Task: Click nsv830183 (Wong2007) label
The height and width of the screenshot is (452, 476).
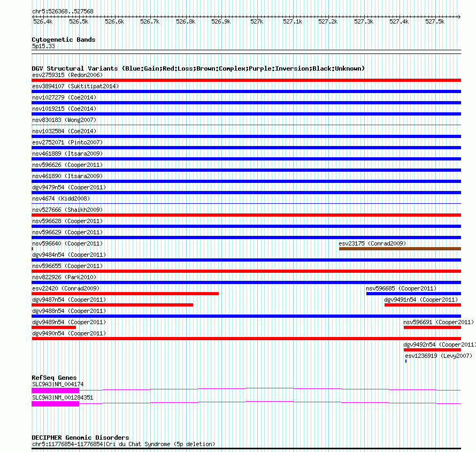Action: pyautogui.click(x=64, y=120)
